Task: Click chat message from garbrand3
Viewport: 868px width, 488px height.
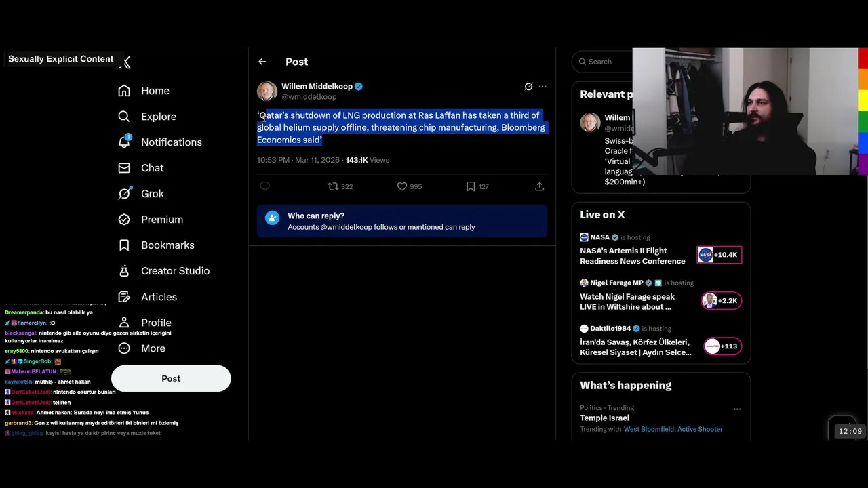Action: [92, 423]
